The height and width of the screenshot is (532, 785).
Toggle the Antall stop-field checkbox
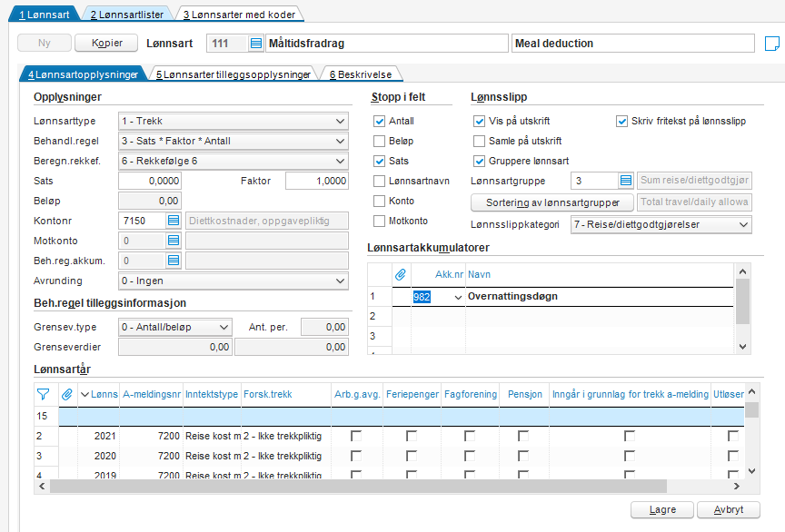pyautogui.click(x=380, y=121)
